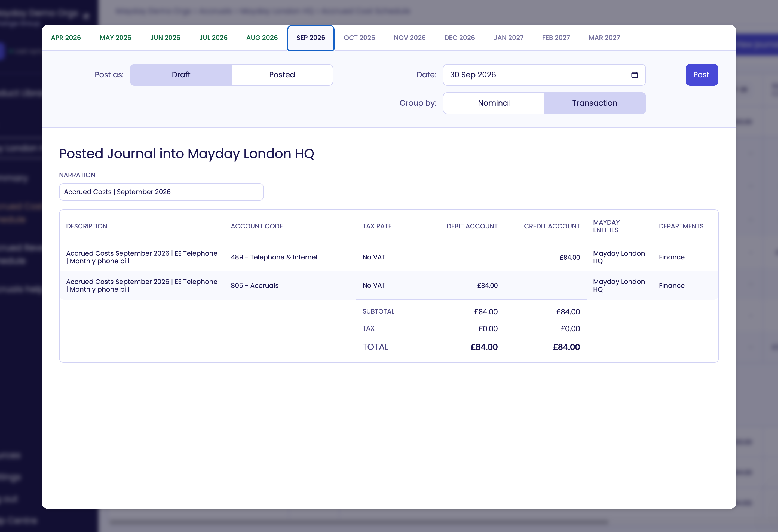Select the 805 - Accruals cell
Image resolution: width=778 pixels, height=532 pixels.
pos(255,286)
